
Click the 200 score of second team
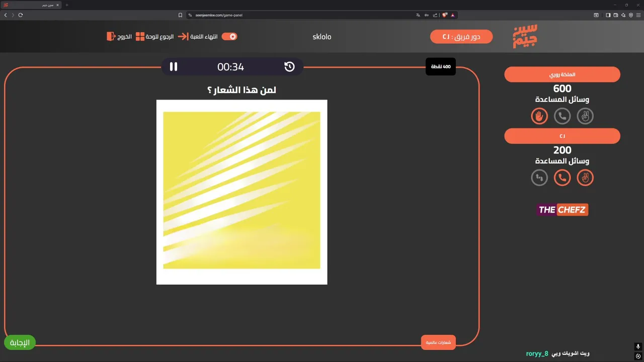[562, 150]
